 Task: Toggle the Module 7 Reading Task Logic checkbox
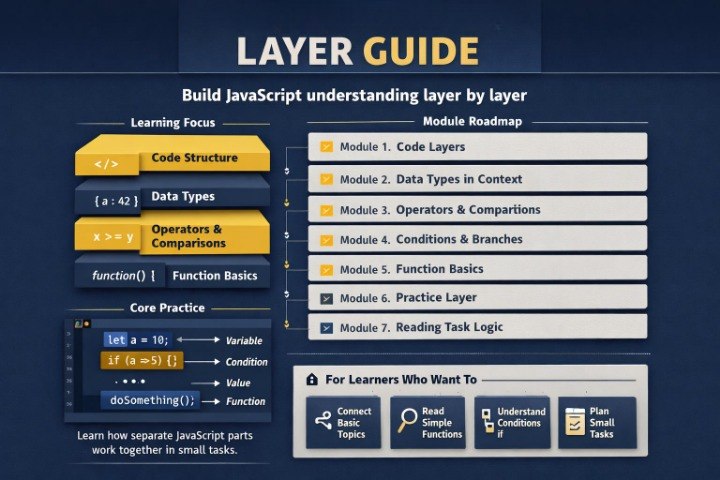click(x=326, y=328)
